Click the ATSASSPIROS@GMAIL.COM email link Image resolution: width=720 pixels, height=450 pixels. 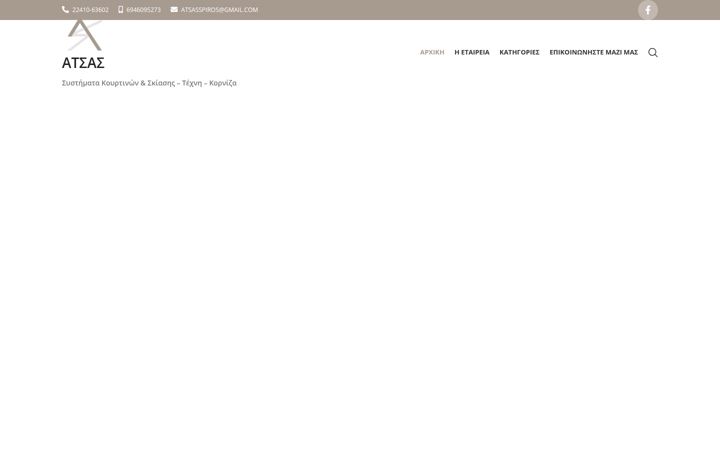point(219,10)
